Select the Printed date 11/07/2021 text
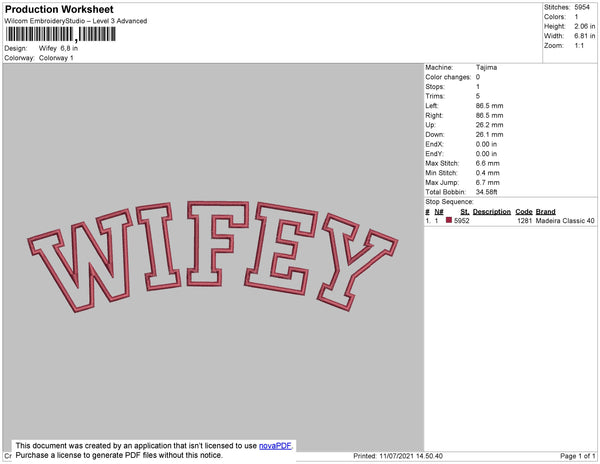The height and width of the screenshot is (464, 600). 396,456
